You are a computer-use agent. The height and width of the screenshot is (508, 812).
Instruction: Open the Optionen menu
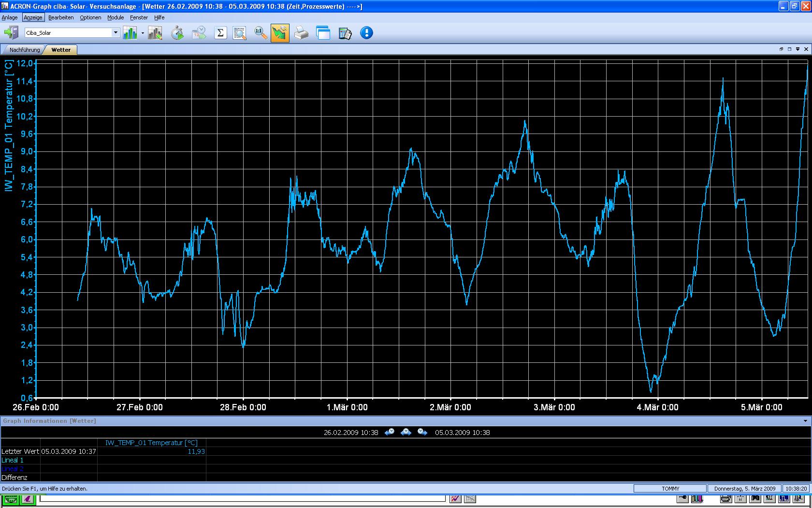90,17
